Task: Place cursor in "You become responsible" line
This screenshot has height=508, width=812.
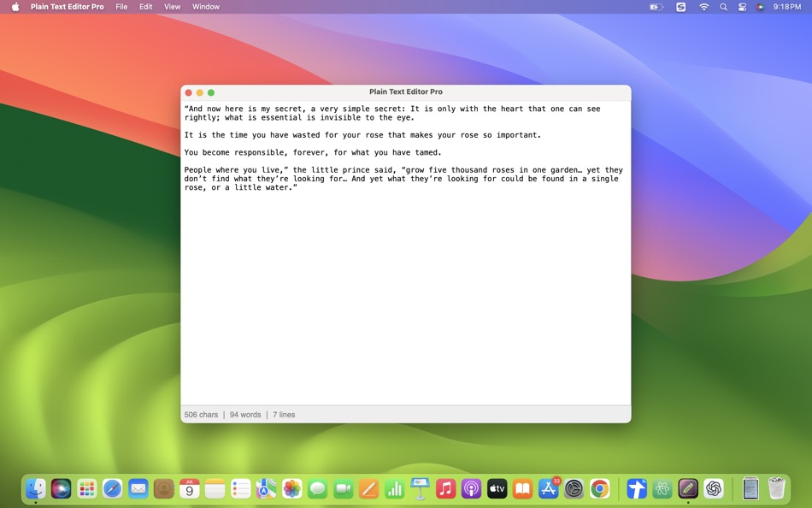Action: tap(313, 152)
